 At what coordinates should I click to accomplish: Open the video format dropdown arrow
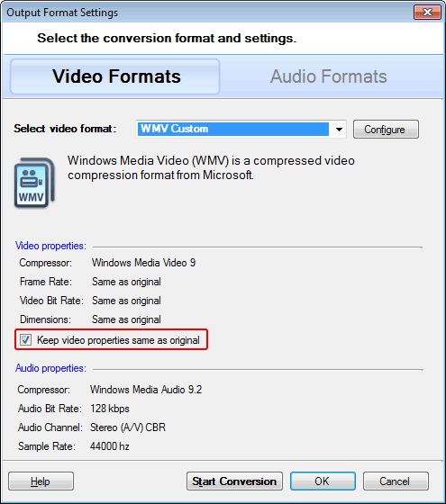339,130
